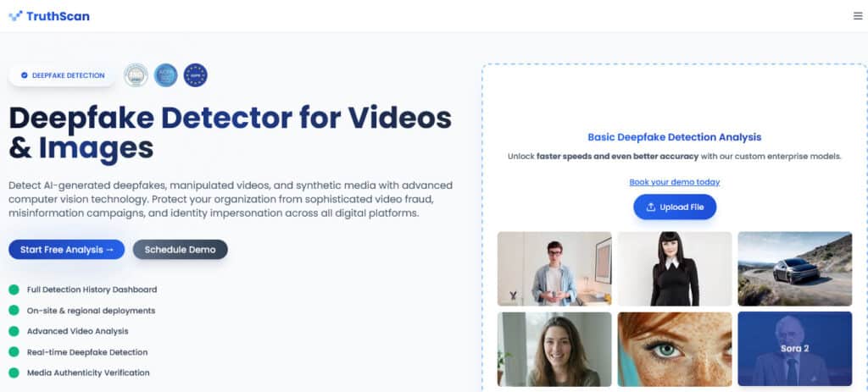868x392 pixels.
Task: Click the TruthScan logo icon
Action: 15,16
